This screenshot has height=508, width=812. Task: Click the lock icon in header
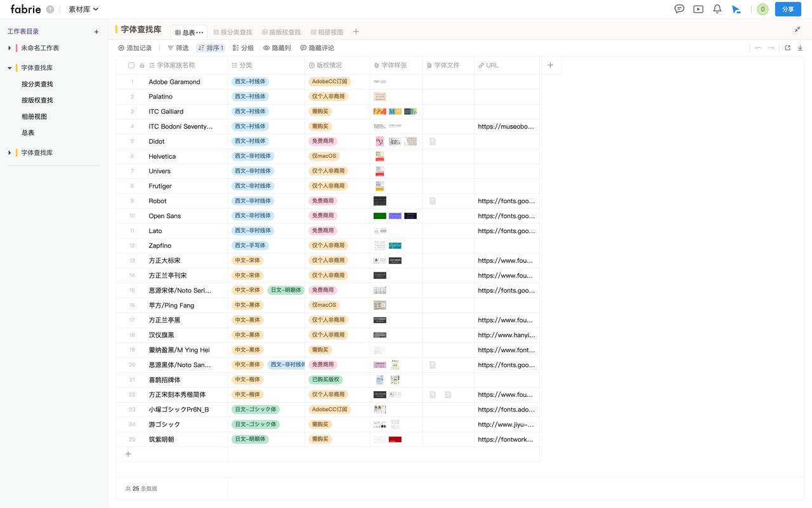point(142,65)
